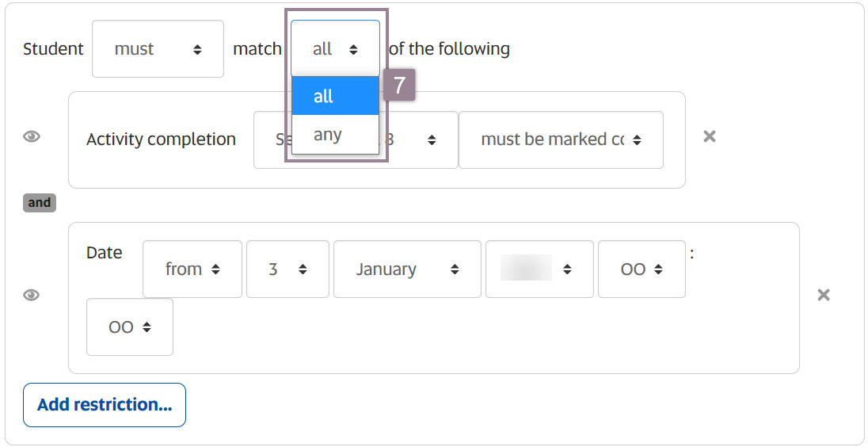The width and height of the screenshot is (868, 447).
Task: Open the 'all' match type dropdown
Action: point(335,49)
